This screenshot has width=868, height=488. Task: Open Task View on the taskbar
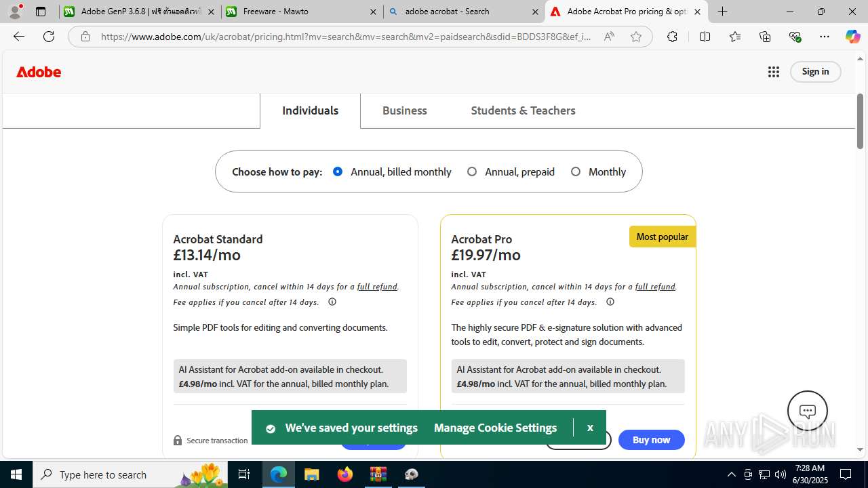click(x=244, y=474)
